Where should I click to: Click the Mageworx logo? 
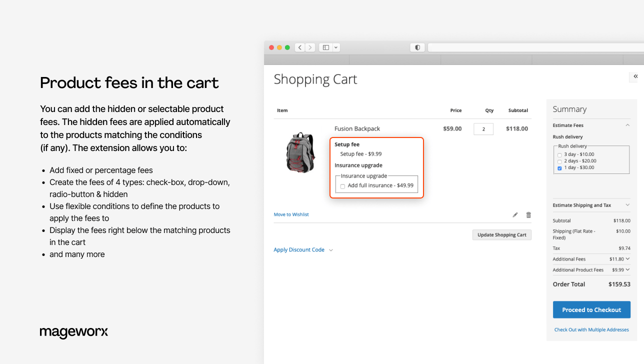coord(73,332)
